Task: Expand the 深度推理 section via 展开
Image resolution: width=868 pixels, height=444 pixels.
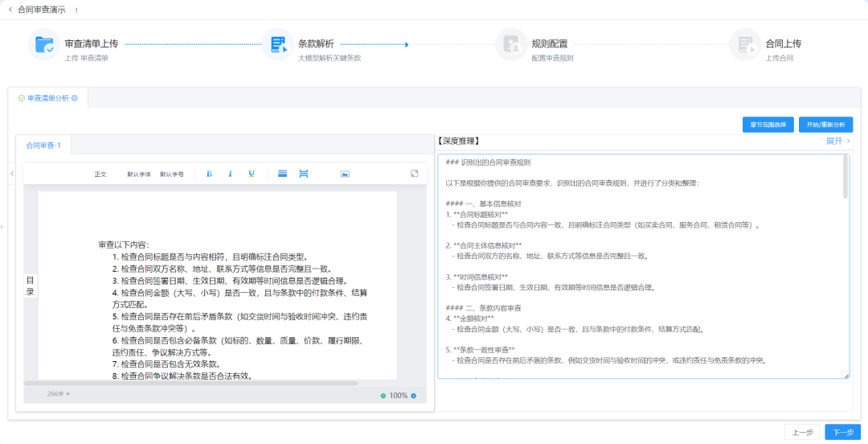Action: tap(837, 141)
